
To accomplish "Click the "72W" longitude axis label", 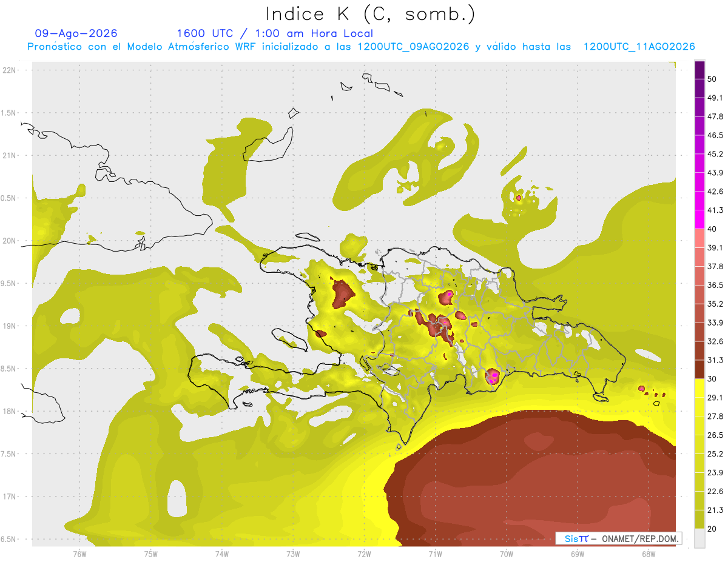I will click(364, 554).
